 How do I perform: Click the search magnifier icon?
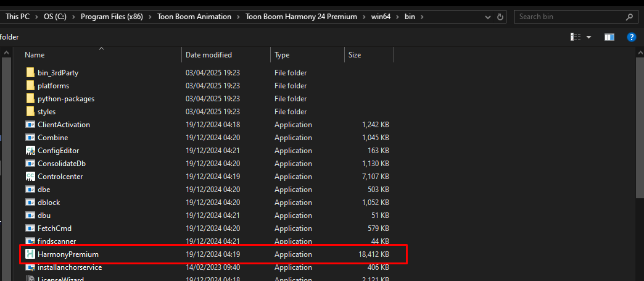629,17
